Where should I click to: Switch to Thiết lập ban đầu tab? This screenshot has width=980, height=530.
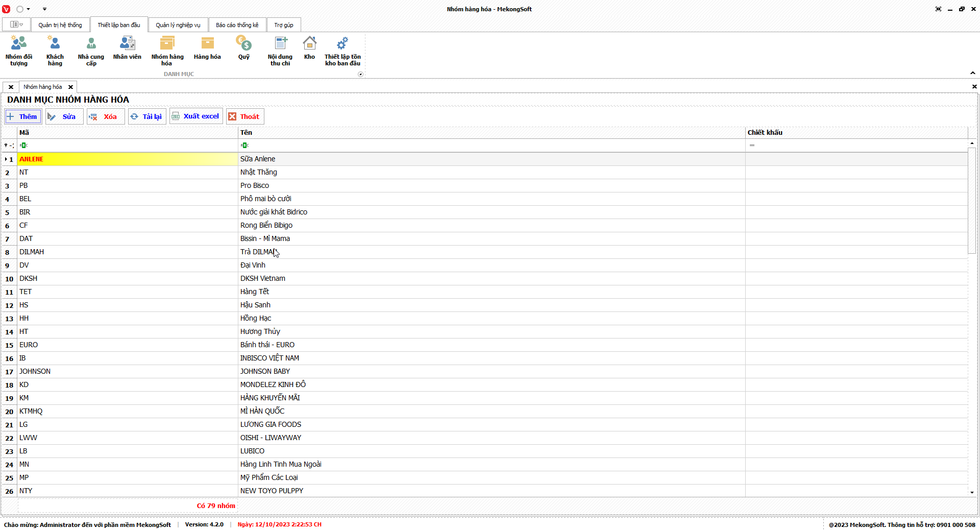point(119,25)
